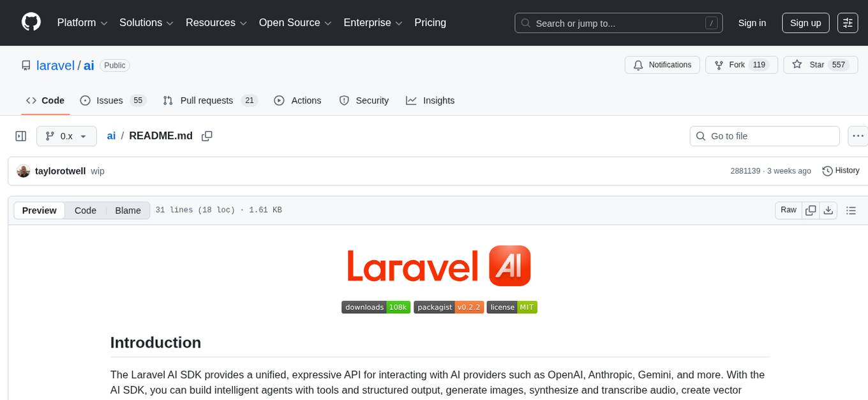The height and width of the screenshot is (400, 868).
Task: Copy raw file contents
Action: [x=811, y=210]
